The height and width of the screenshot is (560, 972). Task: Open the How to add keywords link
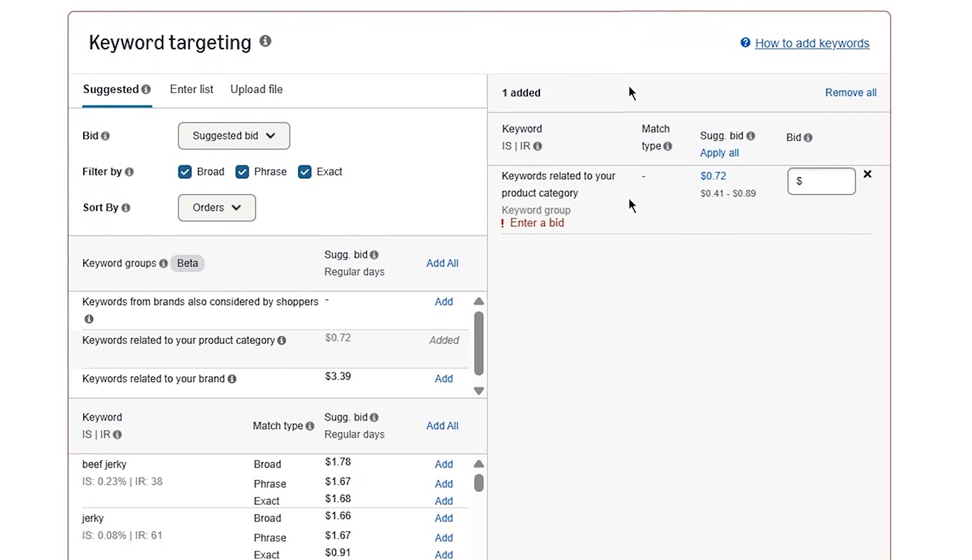812,43
